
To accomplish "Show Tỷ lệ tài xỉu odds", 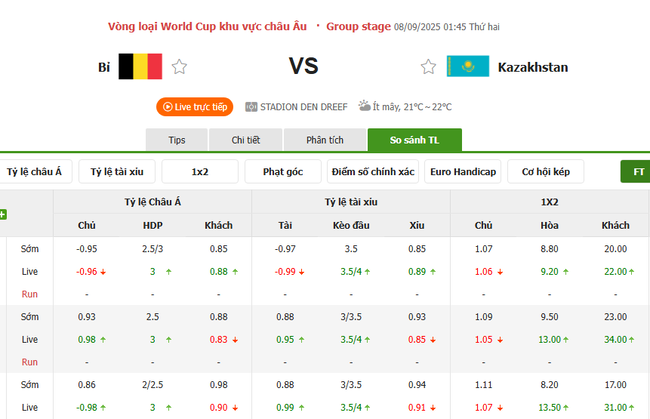I will (116, 172).
